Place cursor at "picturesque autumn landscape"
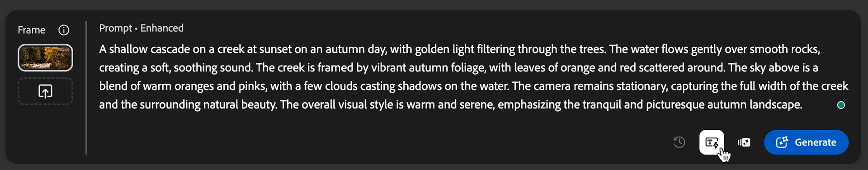Screen dimensions: 868x170 click(724, 104)
